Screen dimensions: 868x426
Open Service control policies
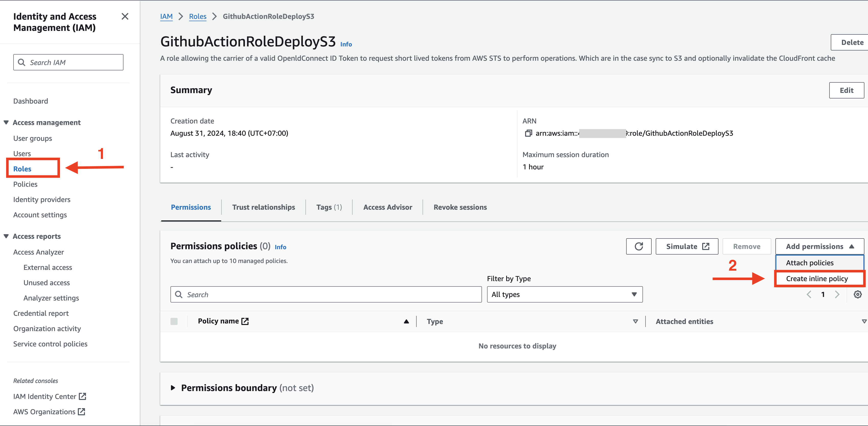pos(51,344)
